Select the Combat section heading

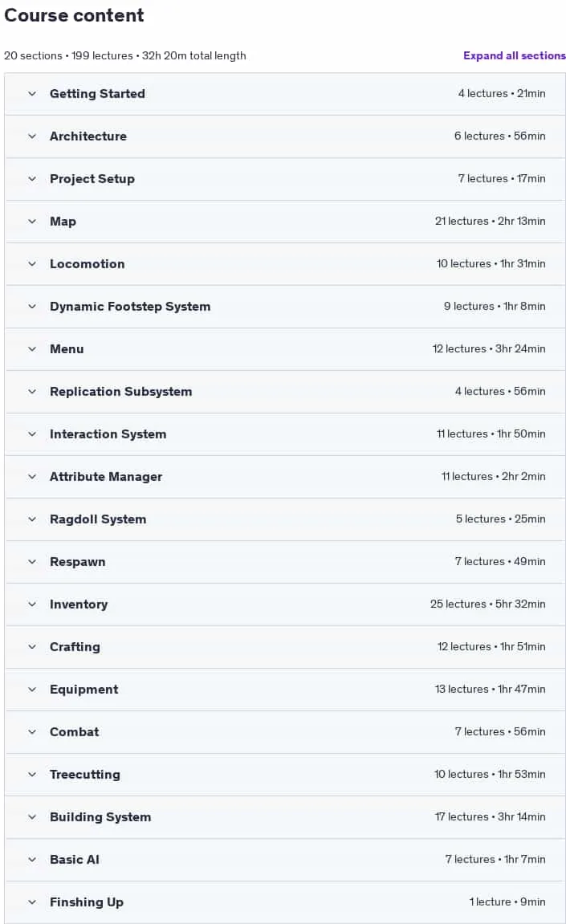75,732
